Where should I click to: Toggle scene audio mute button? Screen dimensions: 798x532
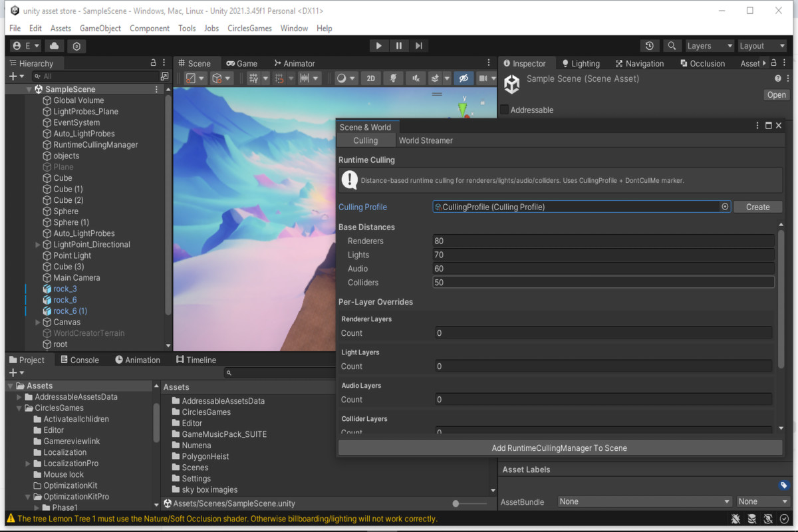pyautogui.click(x=416, y=78)
